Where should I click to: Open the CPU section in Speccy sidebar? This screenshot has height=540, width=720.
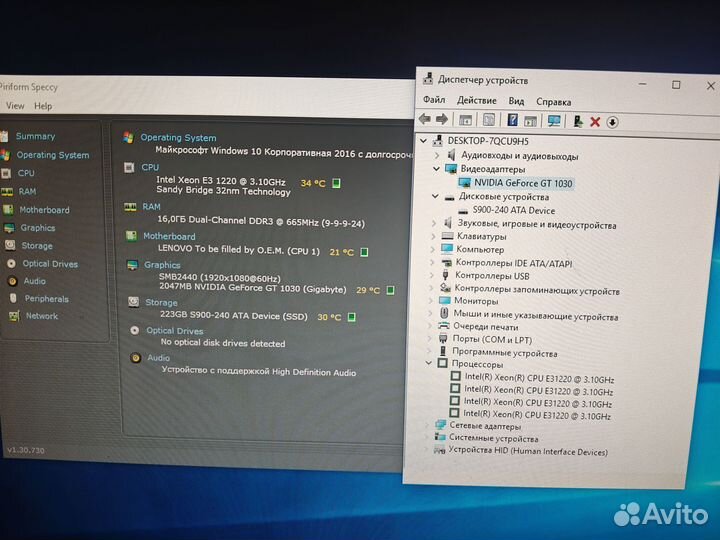click(26, 173)
